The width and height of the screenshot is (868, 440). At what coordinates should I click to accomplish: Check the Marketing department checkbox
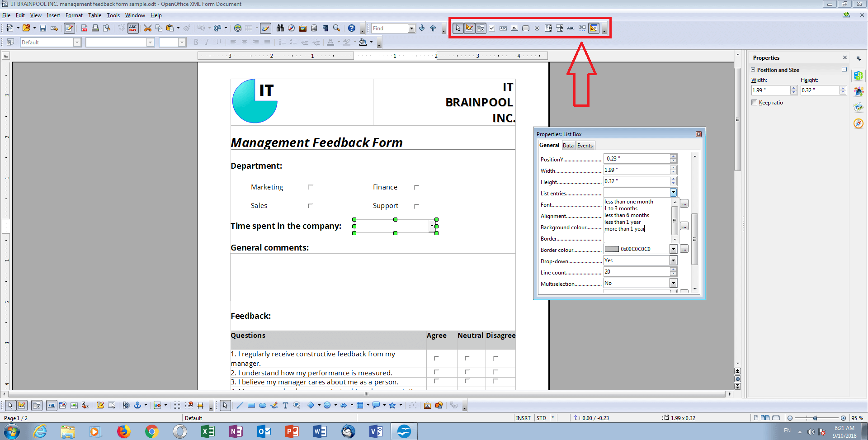coord(311,186)
